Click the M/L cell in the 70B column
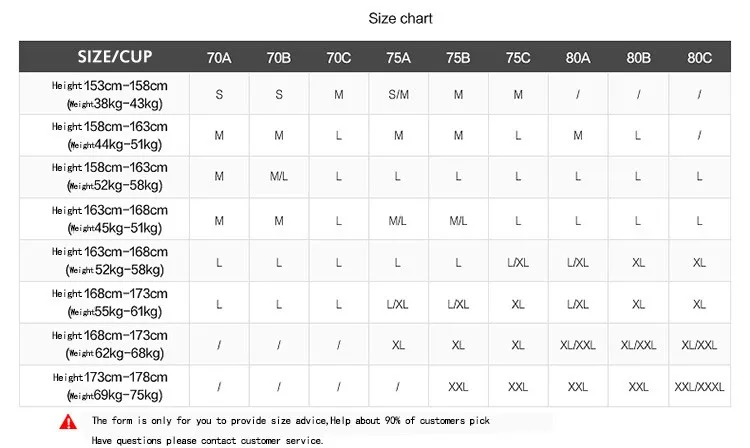The width and height of the screenshot is (750, 448). coord(279,177)
